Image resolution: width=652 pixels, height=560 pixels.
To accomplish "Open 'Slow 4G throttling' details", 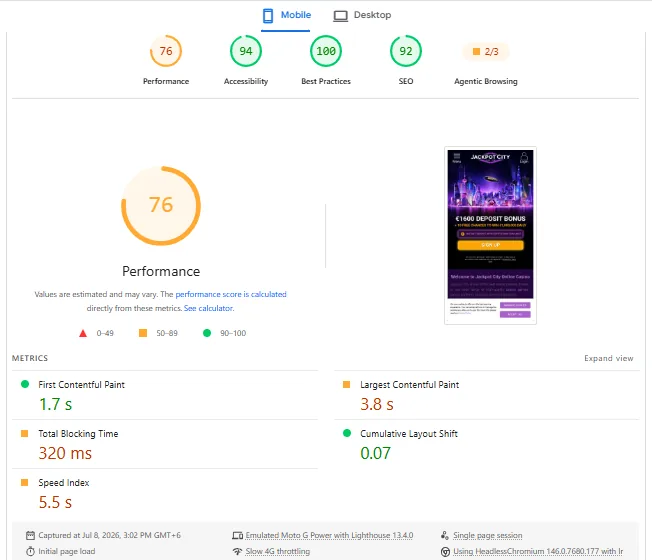I will pos(277,551).
